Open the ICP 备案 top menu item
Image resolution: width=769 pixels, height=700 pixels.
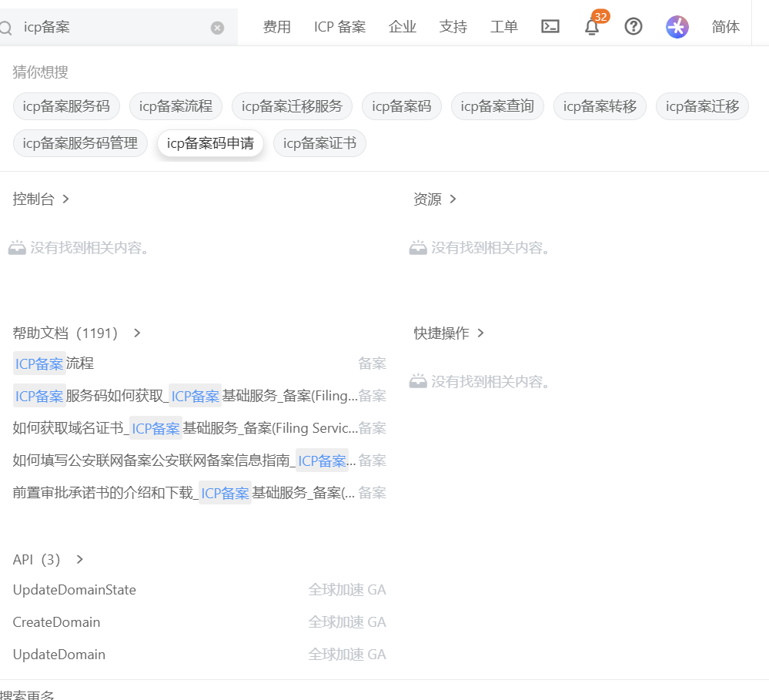pyautogui.click(x=339, y=27)
